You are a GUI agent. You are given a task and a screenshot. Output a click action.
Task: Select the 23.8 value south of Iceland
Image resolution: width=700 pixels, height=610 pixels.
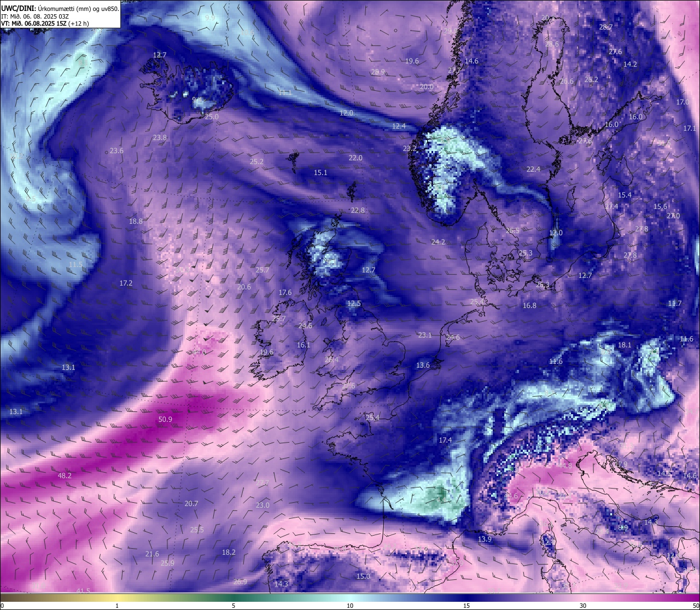coord(160,138)
